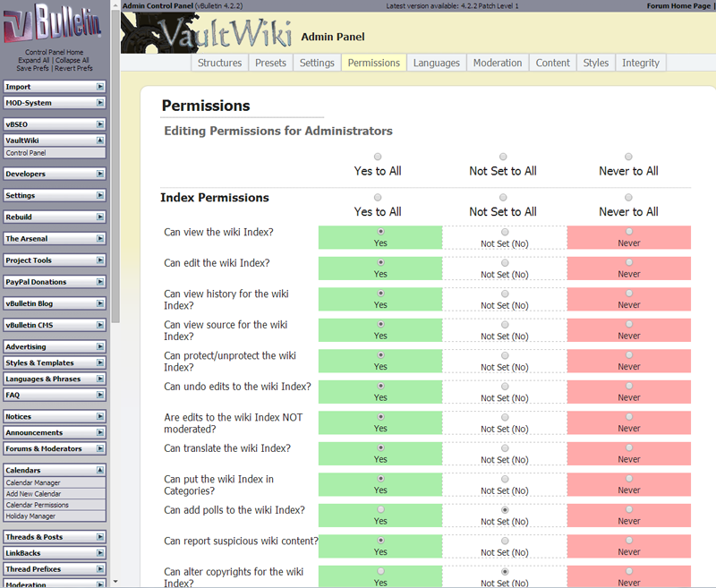
Task: Switch to the Structures tab
Action: (219, 63)
